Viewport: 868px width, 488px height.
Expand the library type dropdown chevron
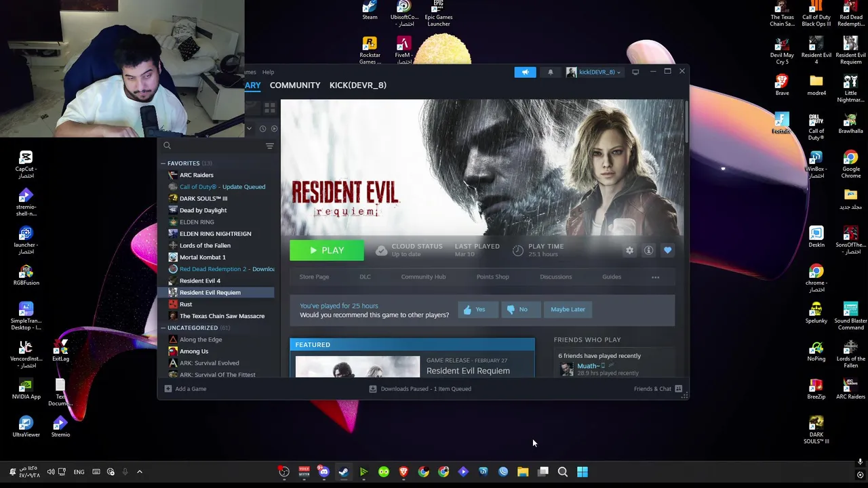click(249, 128)
